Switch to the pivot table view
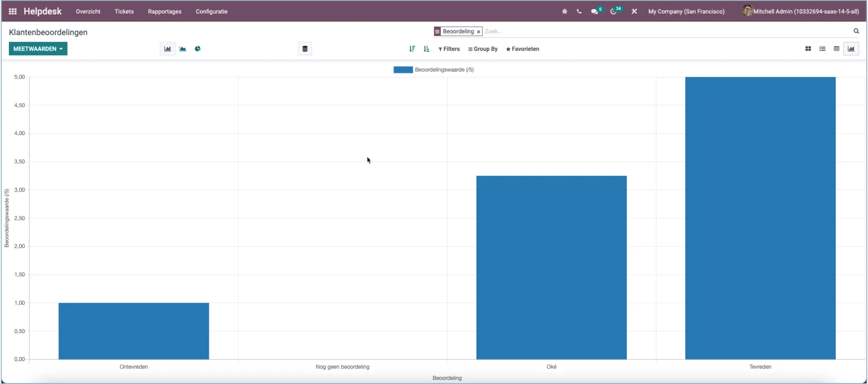The image size is (868, 384). point(836,48)
